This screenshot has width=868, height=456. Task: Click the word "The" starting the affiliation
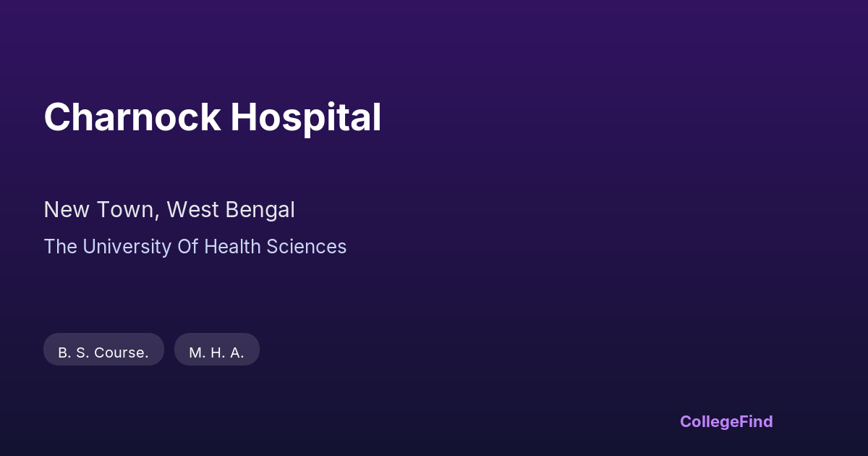point(60,247)
